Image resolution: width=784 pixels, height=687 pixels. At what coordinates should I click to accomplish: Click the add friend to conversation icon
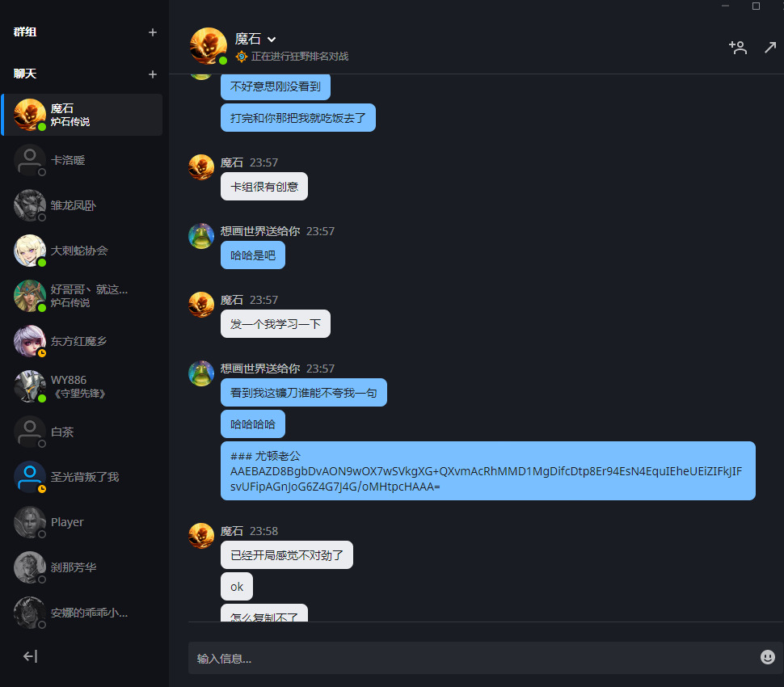(x=737, y=48)
